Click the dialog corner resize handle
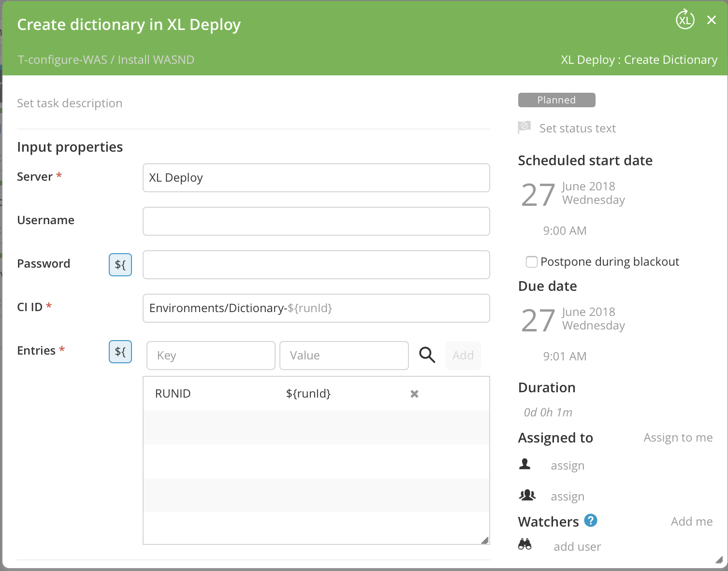 719,560
